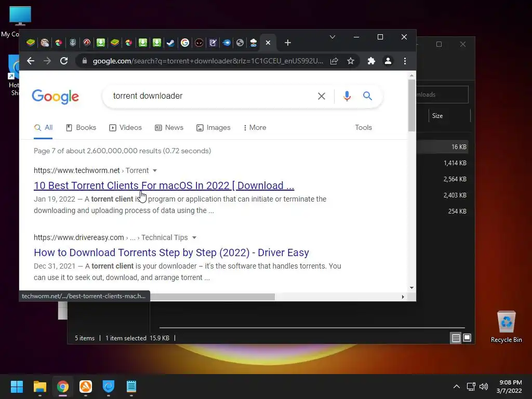Open the Recycle Bin on the desktop
532x399 pixels.
[x=506, y=326]
